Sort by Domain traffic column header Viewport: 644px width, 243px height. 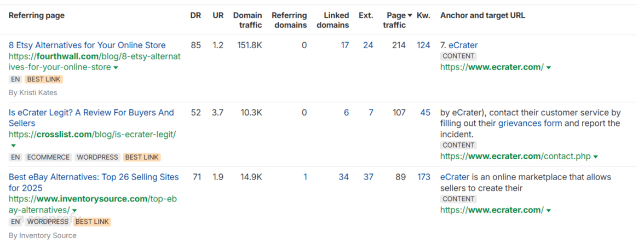(248, 20)
